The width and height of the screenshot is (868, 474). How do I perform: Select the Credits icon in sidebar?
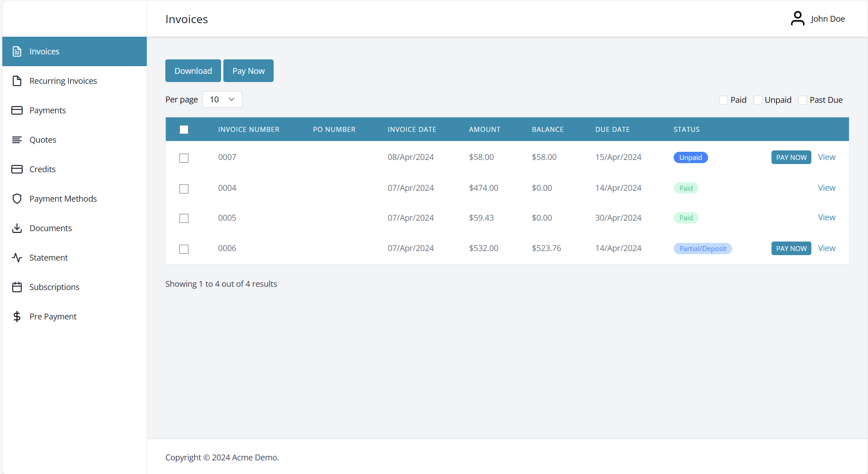[x=17, y=169]
